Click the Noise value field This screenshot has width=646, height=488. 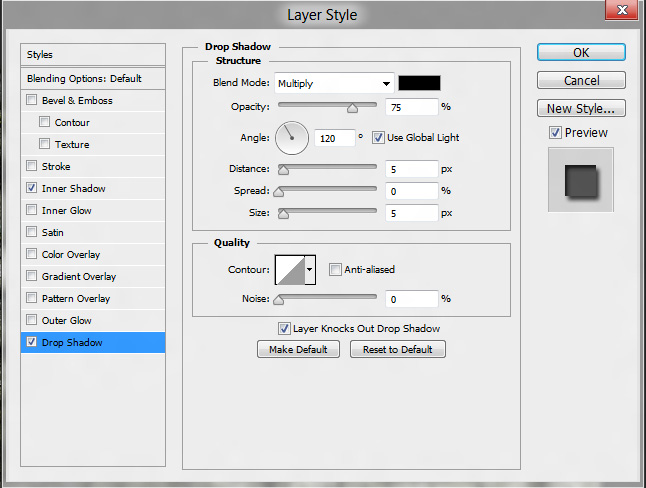pyautogui.click(x=412, y=299)
